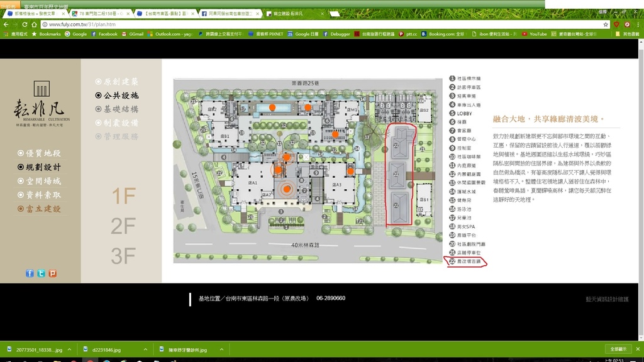Click the orange hotspot on the swimming pool

tap(272, 107)
